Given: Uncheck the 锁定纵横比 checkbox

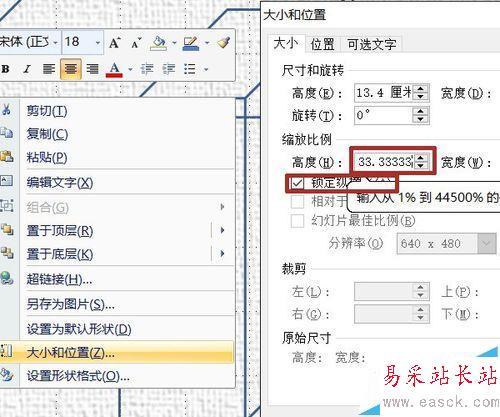Looking at the screenshot, I should [x=297, y=183].
